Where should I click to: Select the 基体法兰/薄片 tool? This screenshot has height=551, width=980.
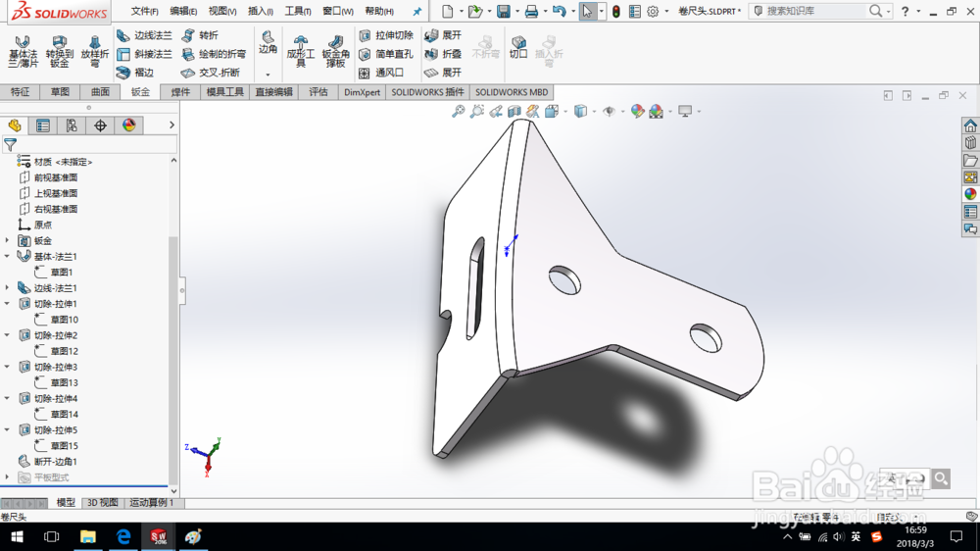pos(24,51)
